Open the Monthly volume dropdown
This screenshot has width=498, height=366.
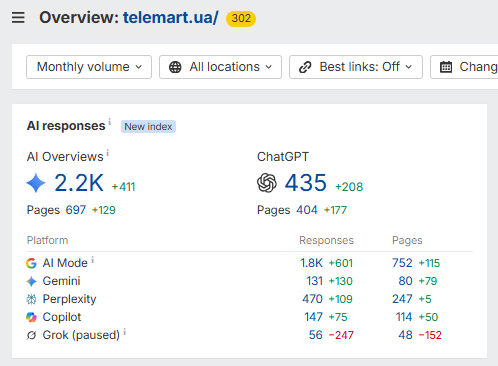point(89,67)
